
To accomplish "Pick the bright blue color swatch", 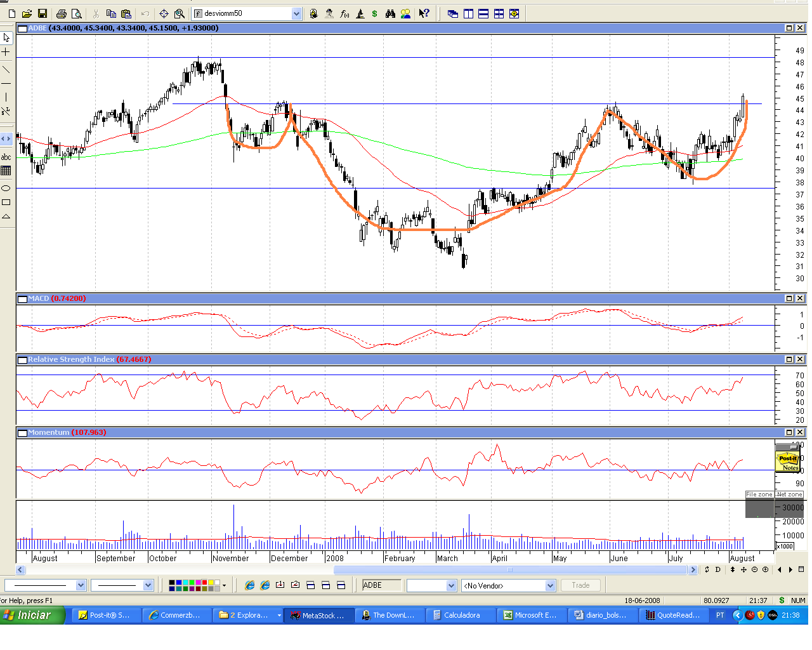I will click(x=179, y=582).
